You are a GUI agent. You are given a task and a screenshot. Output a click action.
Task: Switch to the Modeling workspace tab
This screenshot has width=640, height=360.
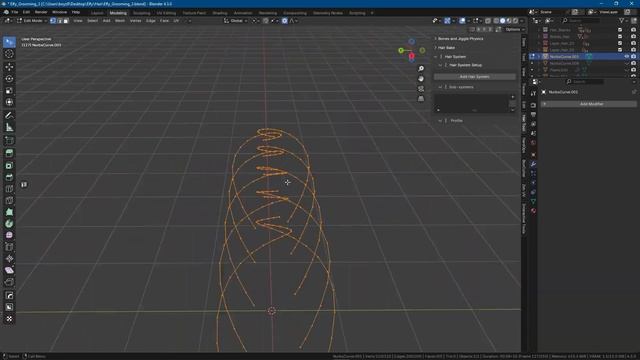coord(118,13)
